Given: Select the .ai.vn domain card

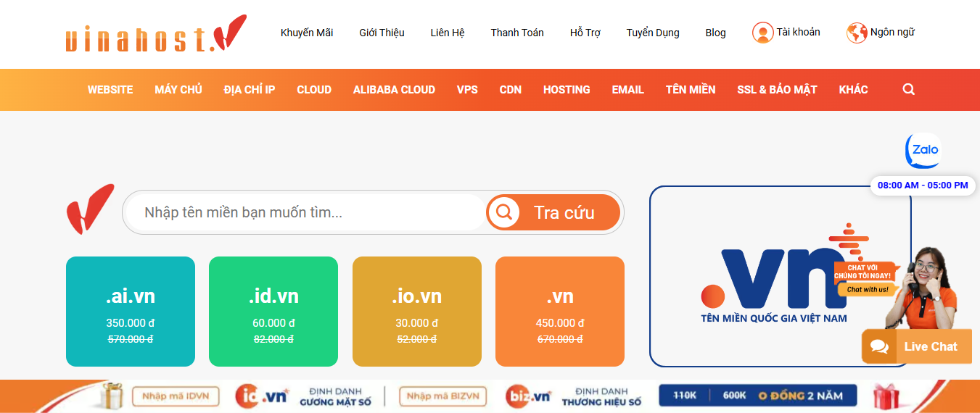Looking at the screenshot, I should click(131, 312).
